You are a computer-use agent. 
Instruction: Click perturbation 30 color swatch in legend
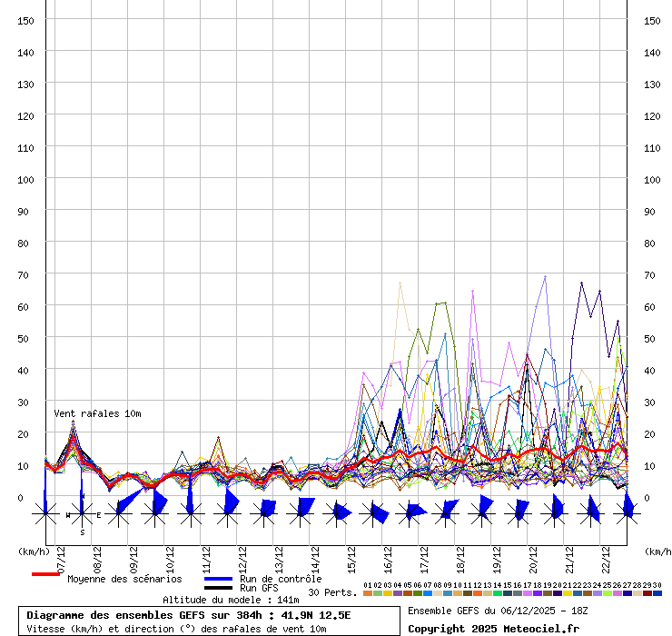657,593
